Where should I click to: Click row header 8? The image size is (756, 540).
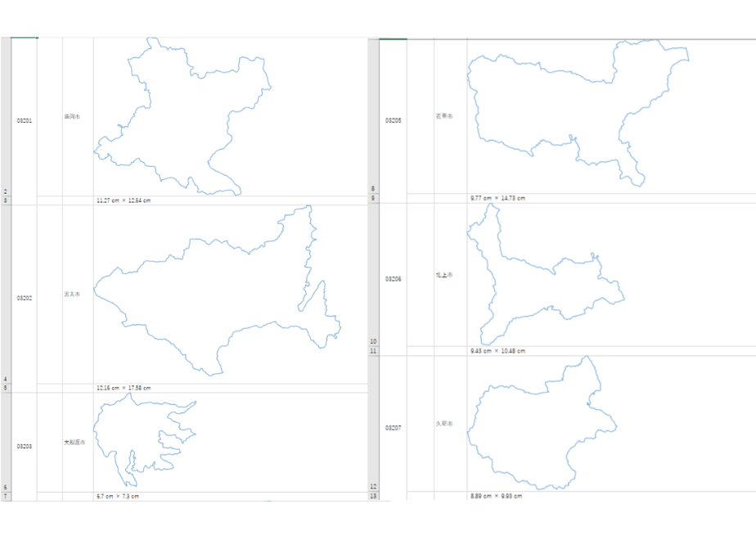tap(373, 116)
